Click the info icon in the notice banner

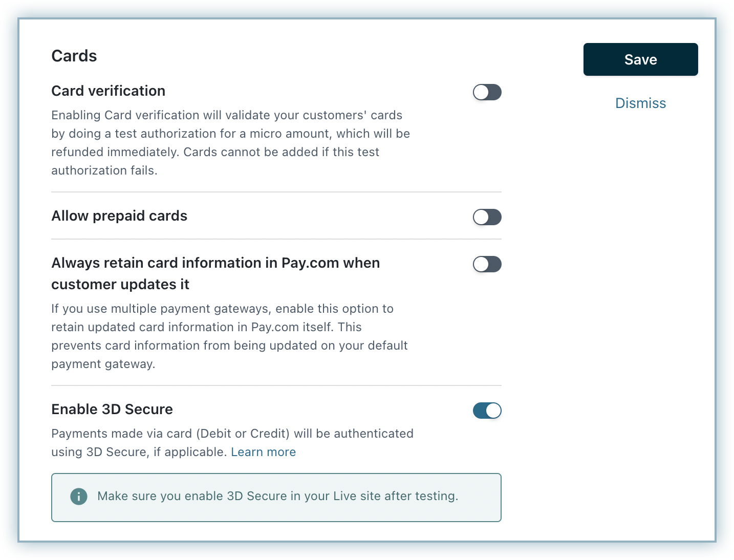pyautogui.click(x=79, y=496)
